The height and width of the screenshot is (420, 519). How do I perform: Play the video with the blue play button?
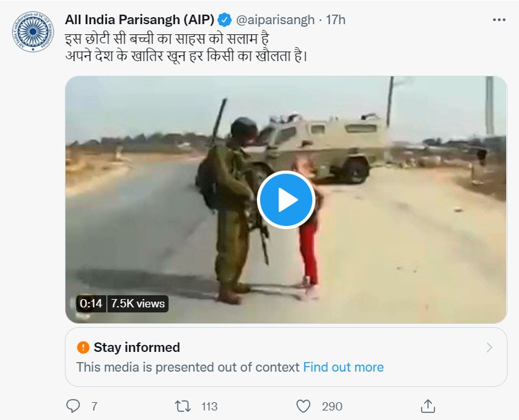286,200
